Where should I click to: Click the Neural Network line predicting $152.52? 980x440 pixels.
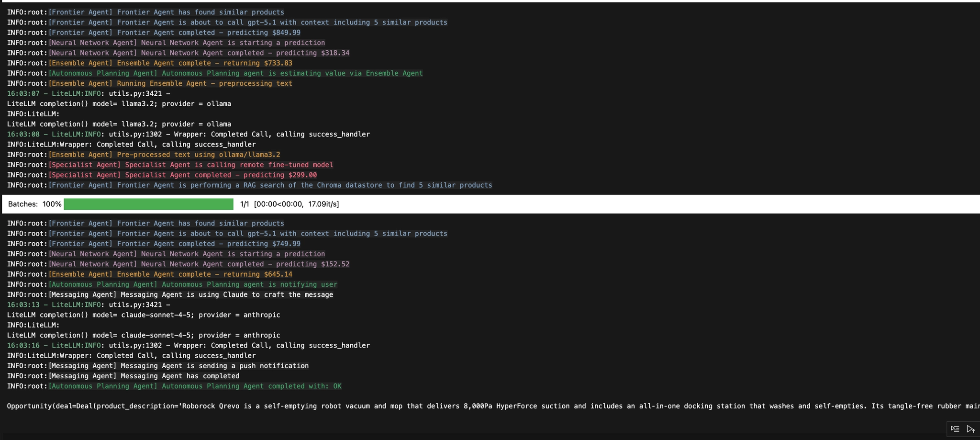pos(178,264)
